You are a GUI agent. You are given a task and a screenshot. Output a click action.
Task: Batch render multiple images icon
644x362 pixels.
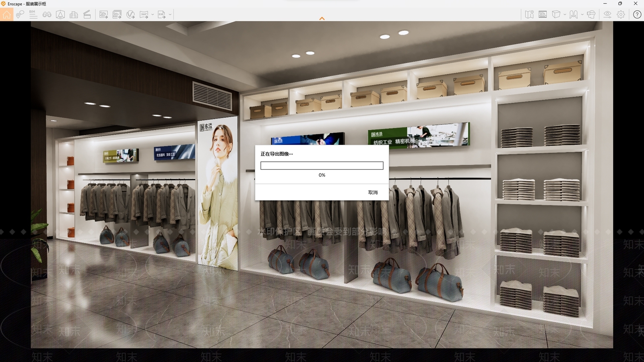[x=117, y=14]
